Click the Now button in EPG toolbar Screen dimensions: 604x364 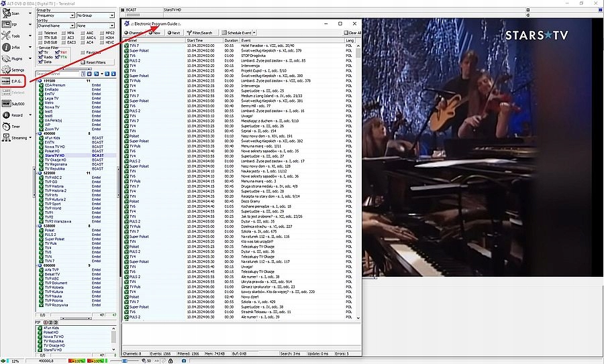click(155, 33)
